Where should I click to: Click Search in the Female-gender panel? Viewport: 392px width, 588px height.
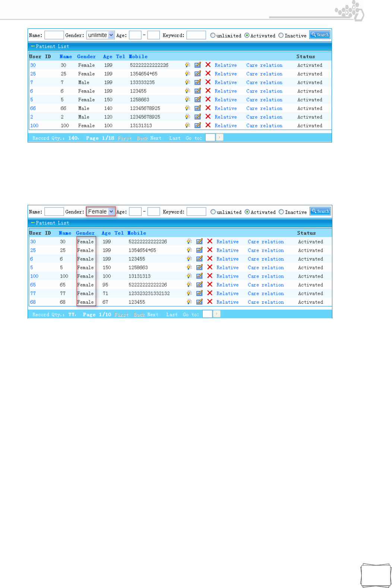tap(320, 211)
